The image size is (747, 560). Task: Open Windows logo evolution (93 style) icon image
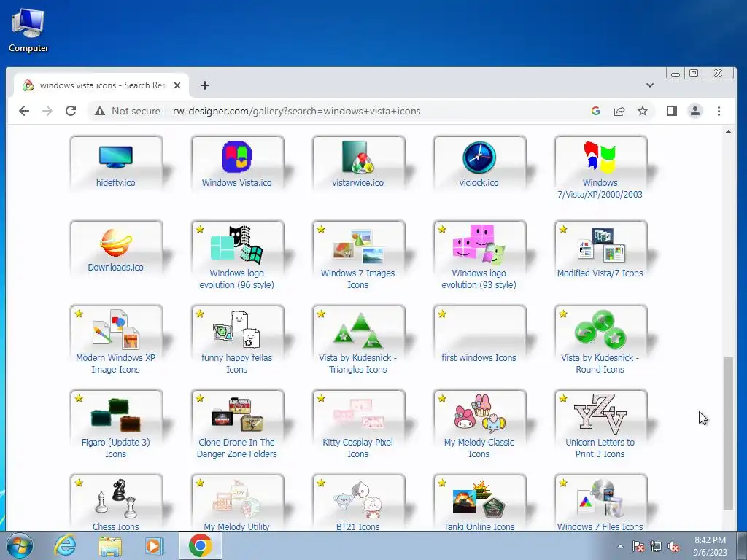coord(479,244)
